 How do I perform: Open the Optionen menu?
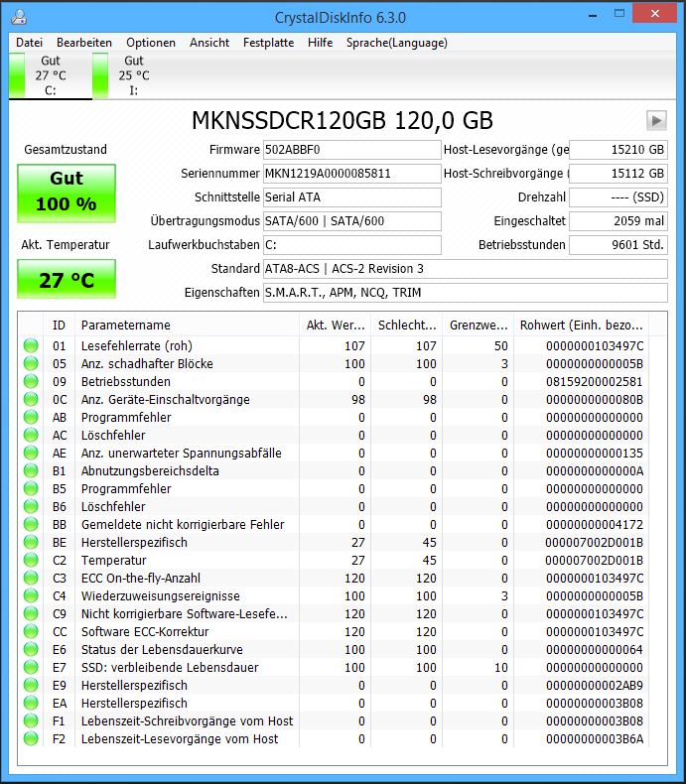click(x=151, y=43)
